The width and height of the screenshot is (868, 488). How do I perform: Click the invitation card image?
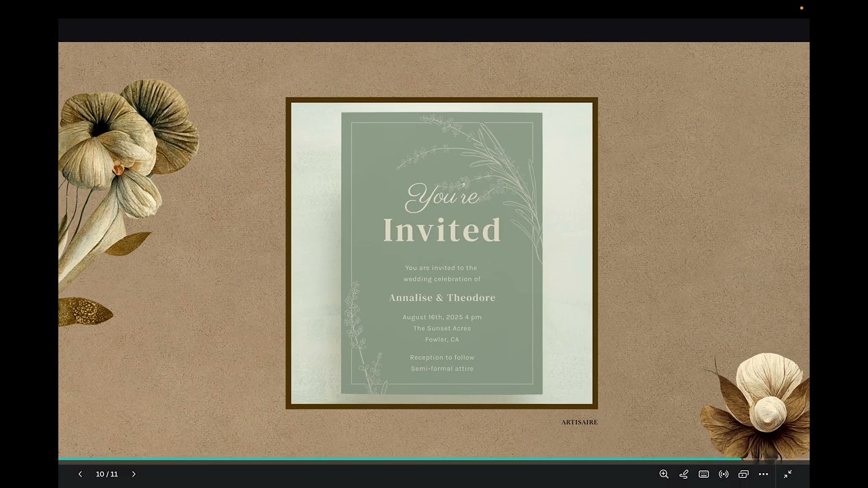pyautogui.click(x=441, y=253)
